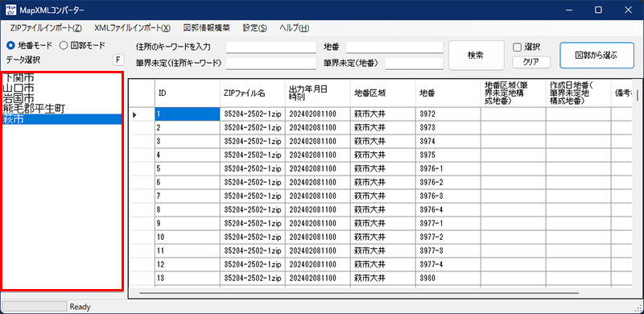Click the 筆界未定(地番) input field

(x=414, y=64)
